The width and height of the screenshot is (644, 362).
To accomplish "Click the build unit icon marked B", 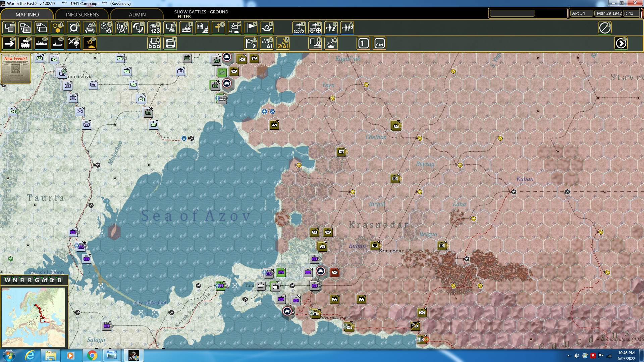I will click(154, 43).
